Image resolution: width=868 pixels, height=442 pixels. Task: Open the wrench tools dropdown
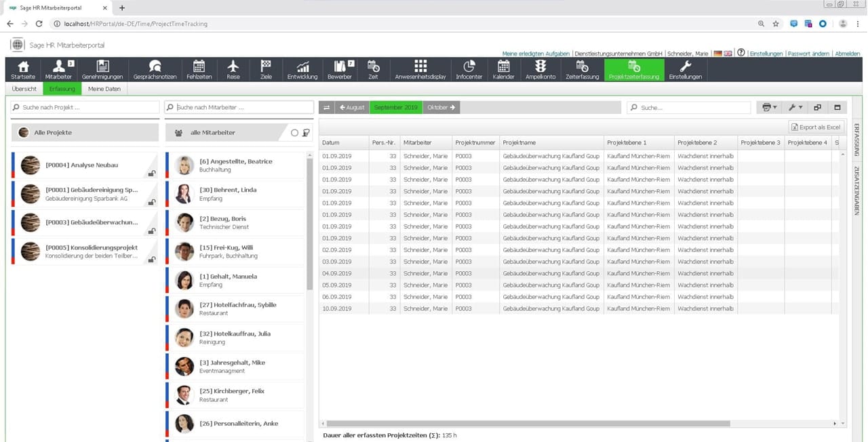coord(794,107)
